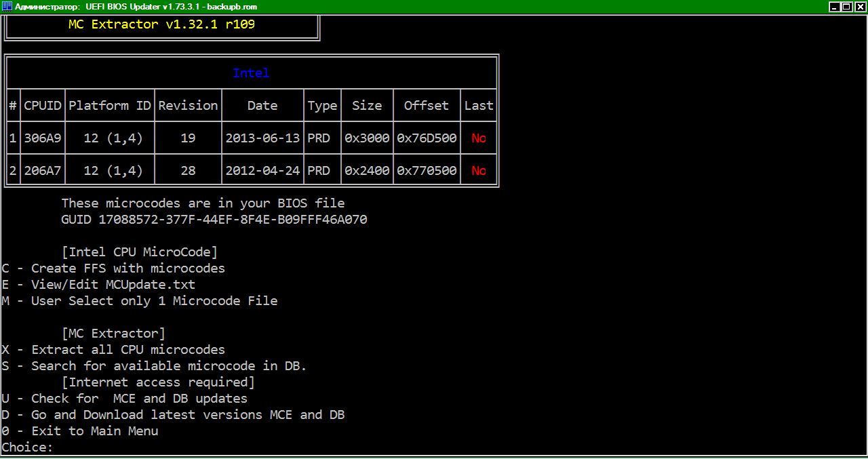Click the GUID 17088572-377F-44EF line
Image resolution: width=868 pixels, height=459 pixels.
coord(214,220)
